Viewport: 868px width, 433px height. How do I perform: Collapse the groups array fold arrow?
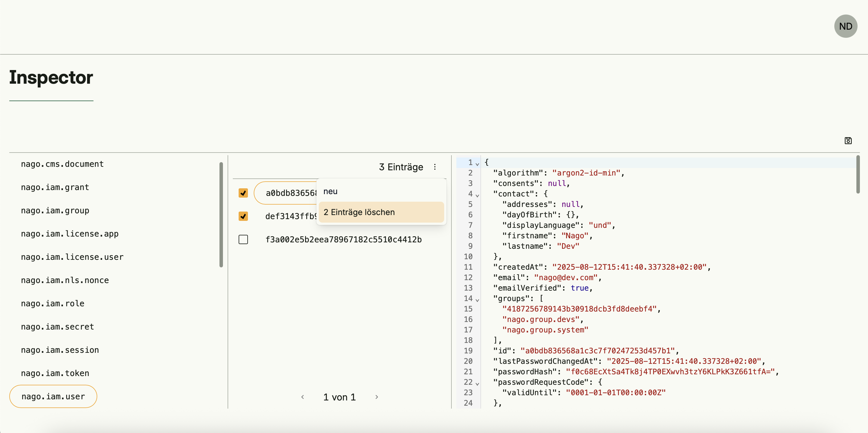coord(477,300)
